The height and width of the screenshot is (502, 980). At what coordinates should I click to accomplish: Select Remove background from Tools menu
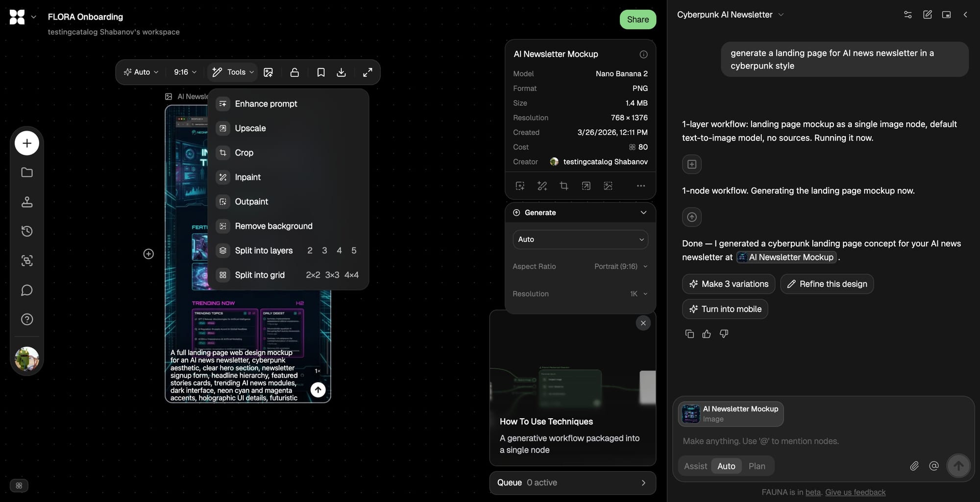click(273, 226)
